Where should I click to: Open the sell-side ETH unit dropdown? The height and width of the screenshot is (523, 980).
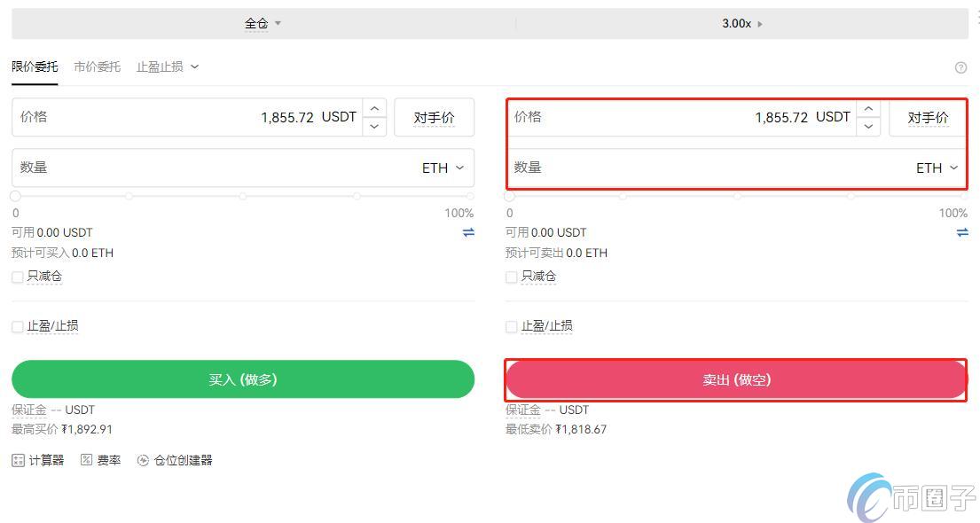click(937, 168)
